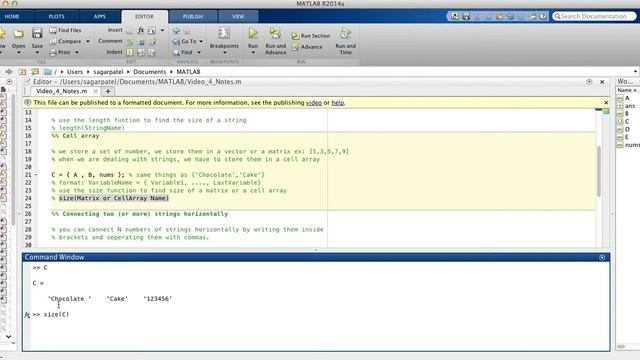Screen dimensions: 640x360
Task: Click sagarpatel in the folder path
Action: tap(108, 71)
